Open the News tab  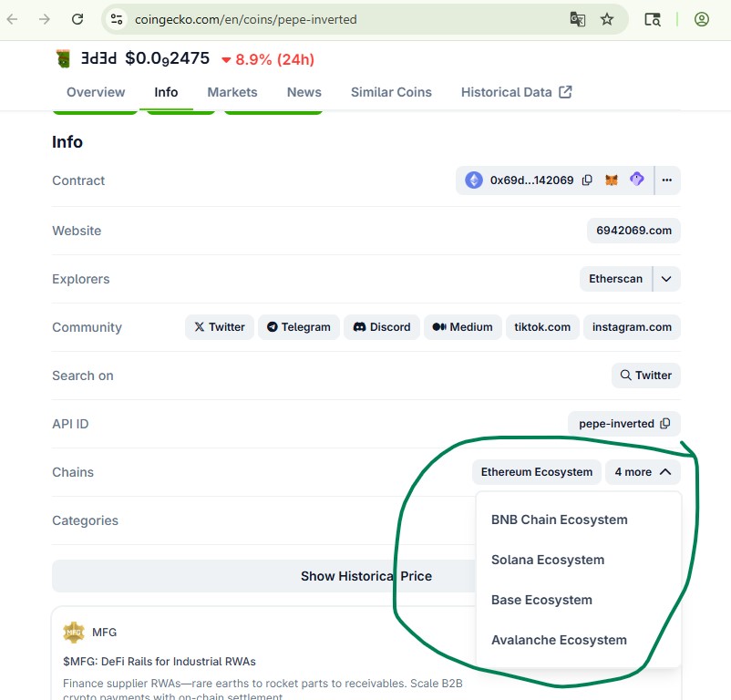[304, 92]
